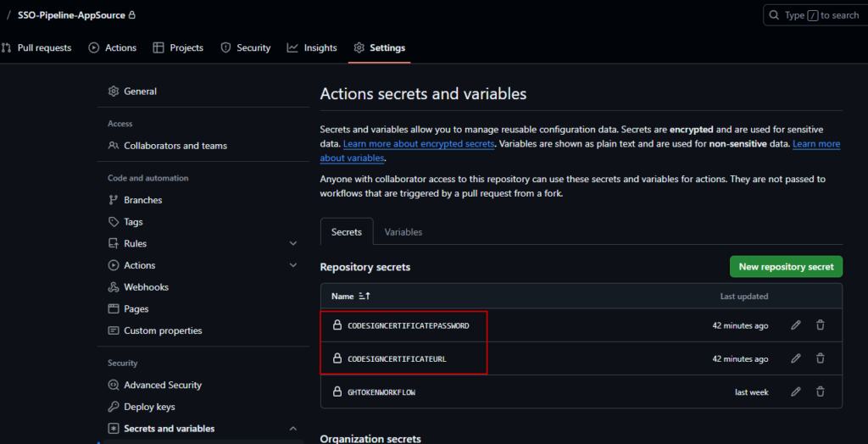Click the Webhooks icon in sidebar
Image resolution: width=868 pixels, height=444 pixels.
[114, 287]
